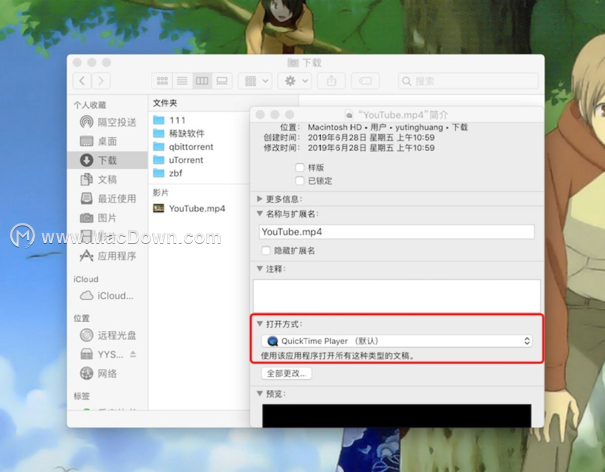Select the 稀缺软件 folder
Viewport: 605px width, 472px height.
coord(179,134)
